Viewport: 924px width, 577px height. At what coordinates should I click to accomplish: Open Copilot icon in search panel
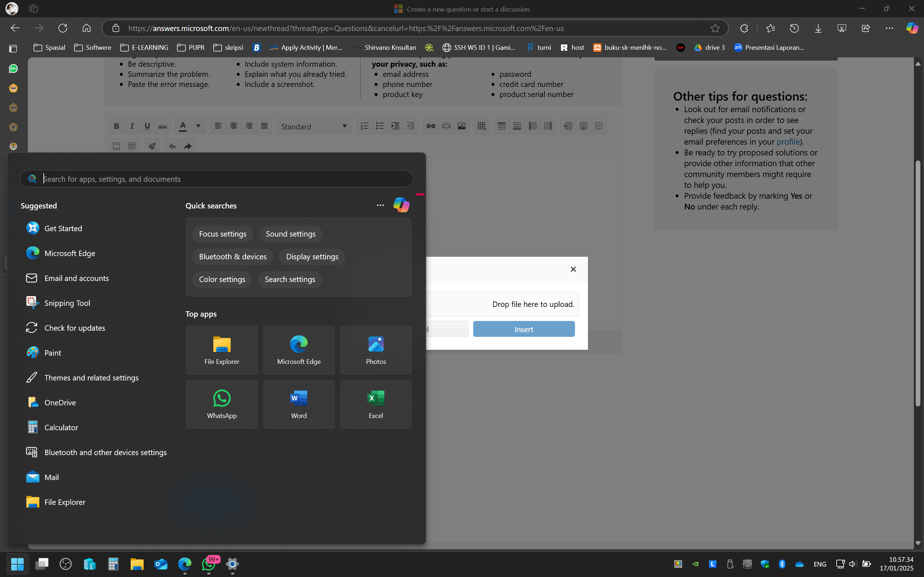[x=401, y=205]
